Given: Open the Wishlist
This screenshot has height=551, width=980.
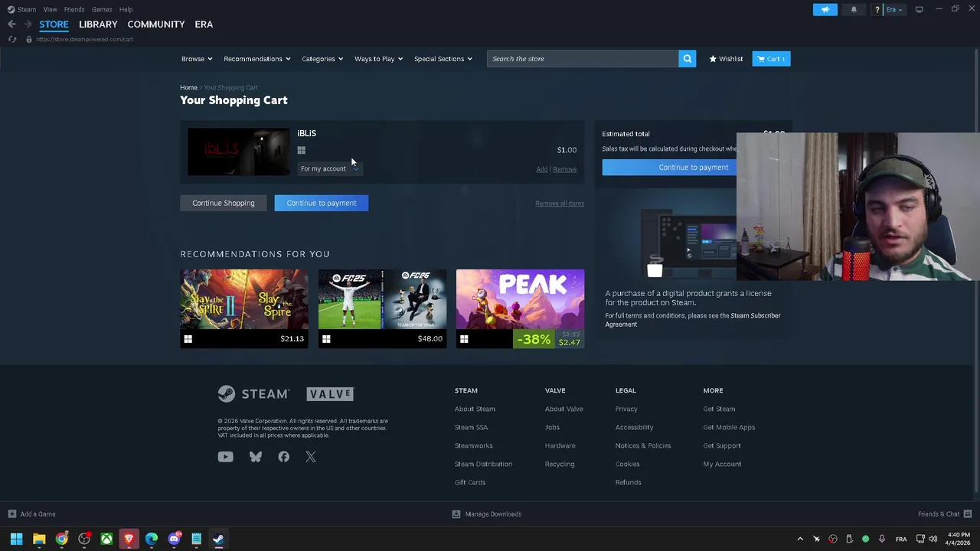Looking at the screenshot, I should [726, 59].
